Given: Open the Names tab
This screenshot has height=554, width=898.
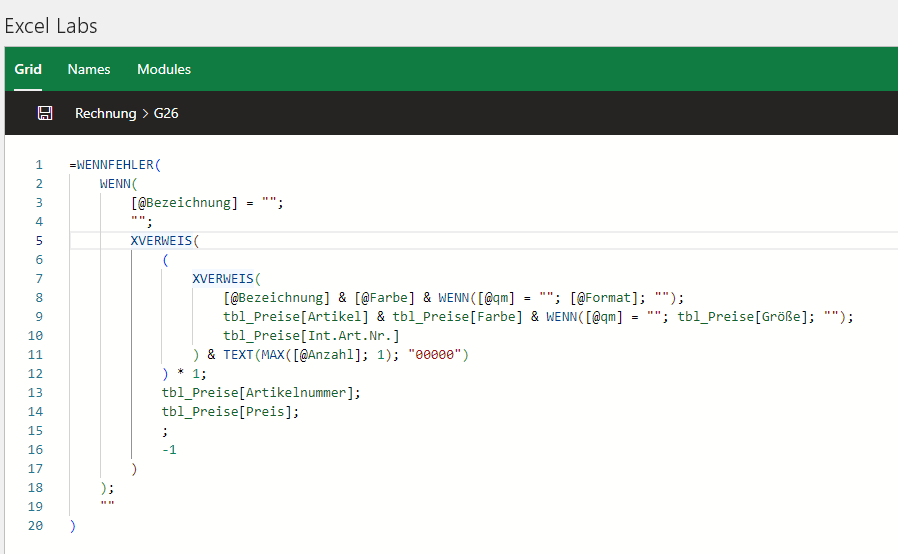Looking at the screenshot, I should point(89,69).
